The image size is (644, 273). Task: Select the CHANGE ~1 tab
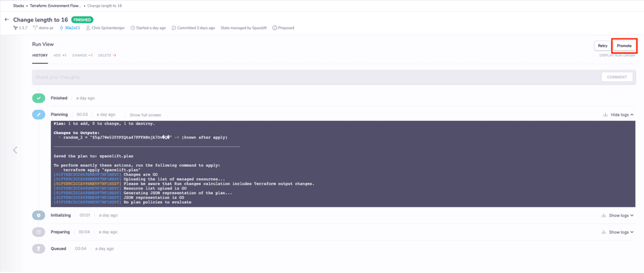[x=82, y=55]
